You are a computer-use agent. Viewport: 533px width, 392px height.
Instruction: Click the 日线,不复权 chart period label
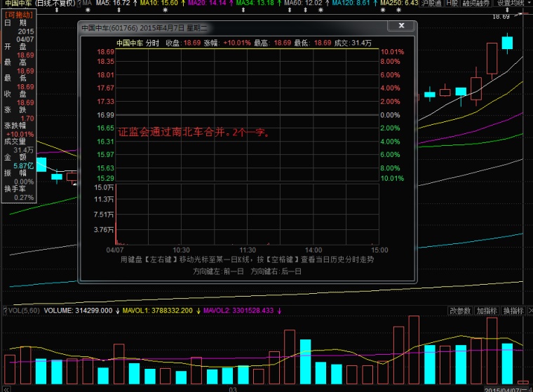tap(55, 4)
